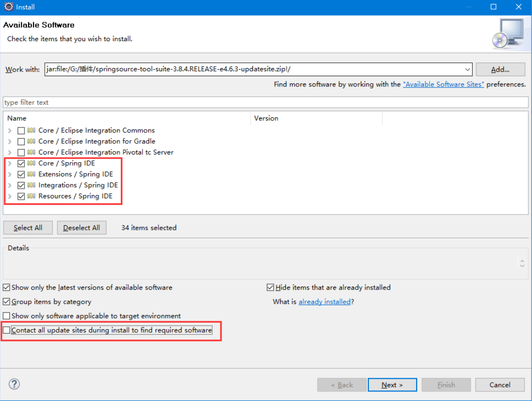Click the category icon beside Integrations / Spring IDE
This screenshot has height=401, width=532.
tap(31, 185)
